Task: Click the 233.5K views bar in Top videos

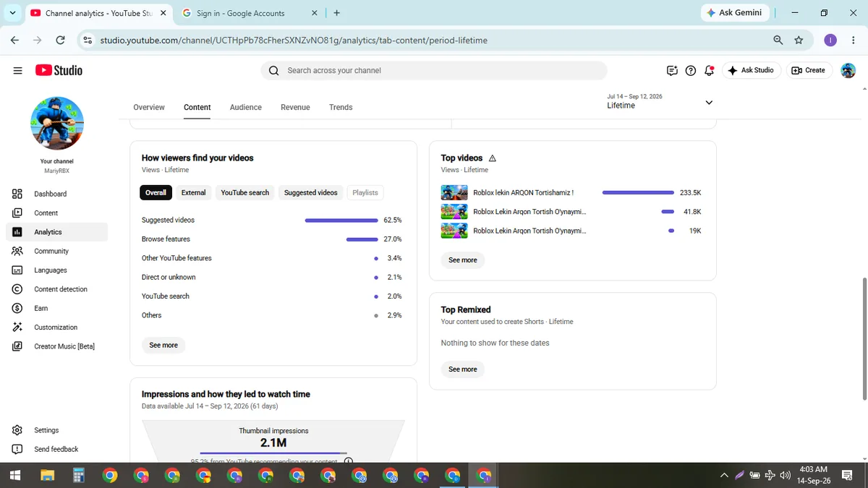Action: tap(638, 193)
